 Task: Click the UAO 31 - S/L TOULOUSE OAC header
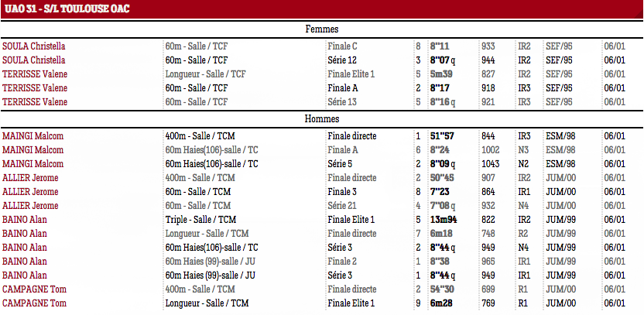pyautogui.click(x=67, y=9)
